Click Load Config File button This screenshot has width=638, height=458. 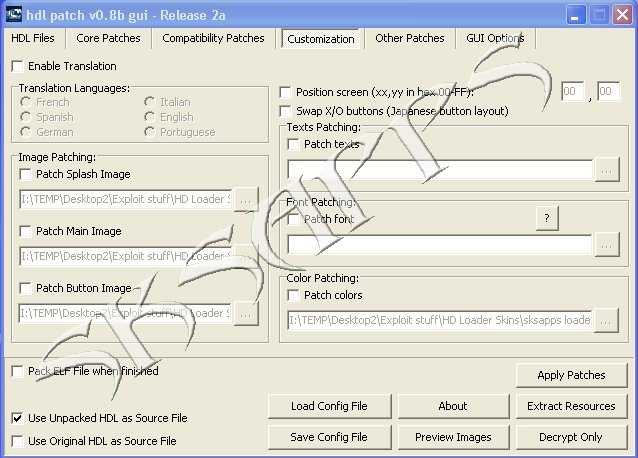[330, 406]
